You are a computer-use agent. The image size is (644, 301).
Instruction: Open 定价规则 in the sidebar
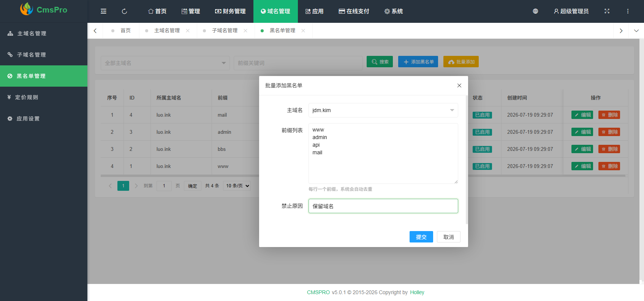pos(44,97)
